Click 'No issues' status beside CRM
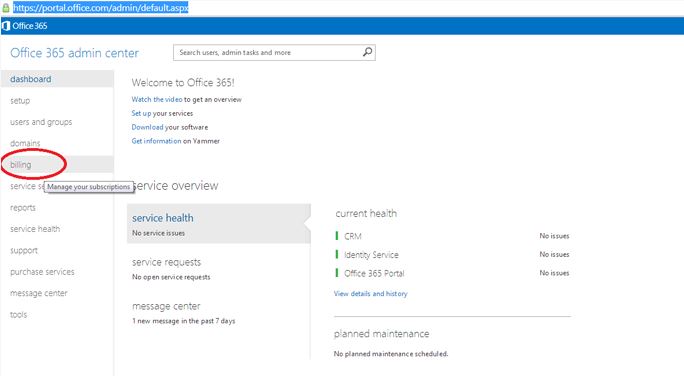The height and width of the screenshot is (376, 684). (554, 236)
